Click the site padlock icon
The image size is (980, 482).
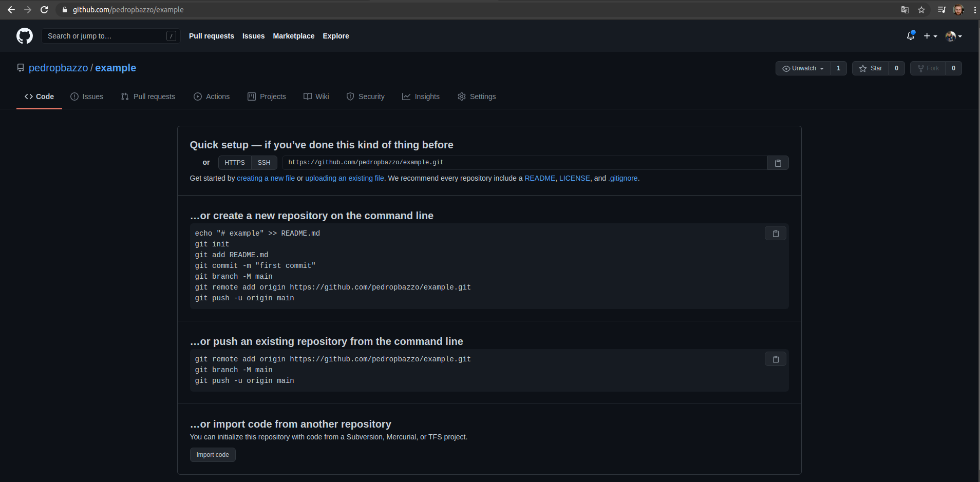coord(65,10)
